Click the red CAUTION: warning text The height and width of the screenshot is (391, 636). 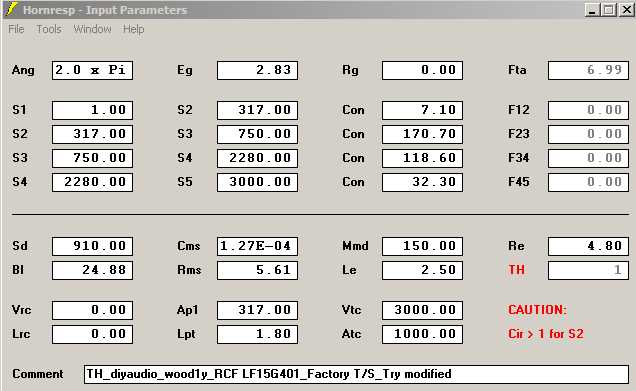click(537, 310)
